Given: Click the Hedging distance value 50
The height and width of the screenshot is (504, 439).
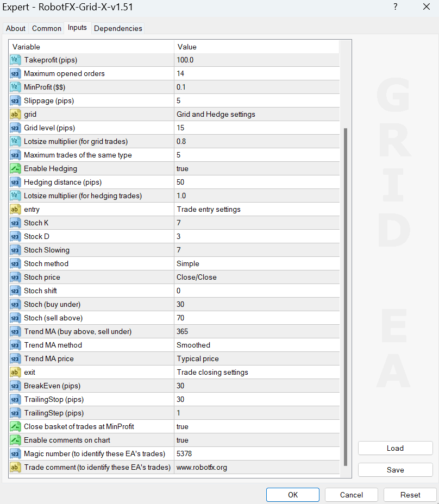Looking at the screenshot, I should (x=256, y=182).
